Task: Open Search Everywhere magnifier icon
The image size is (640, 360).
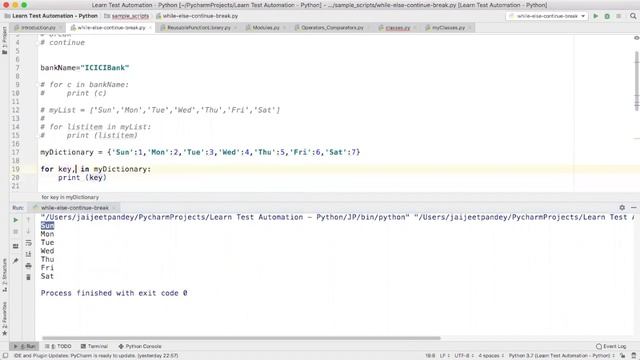Action: pos(633,16)
